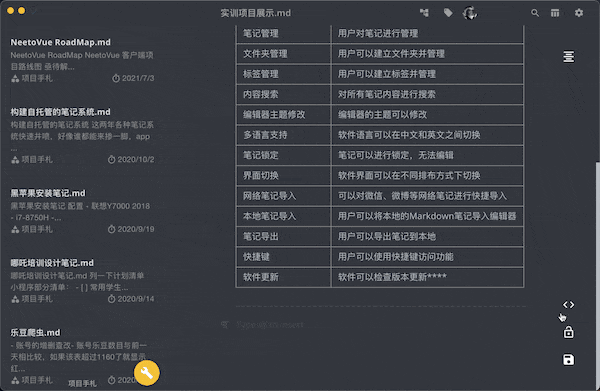Click clock icon beside 2020/9/19
Viewport: 600px width, 391px height.
[111, 229]
